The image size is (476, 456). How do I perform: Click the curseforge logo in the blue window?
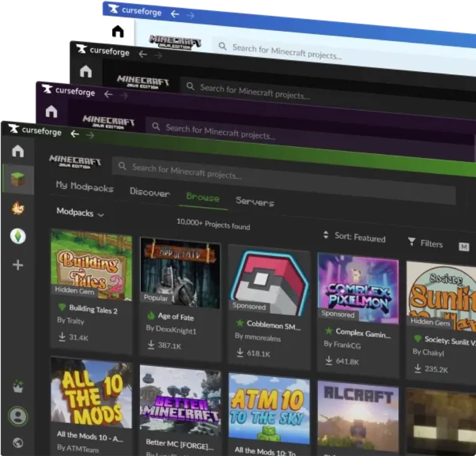[135, 11]
